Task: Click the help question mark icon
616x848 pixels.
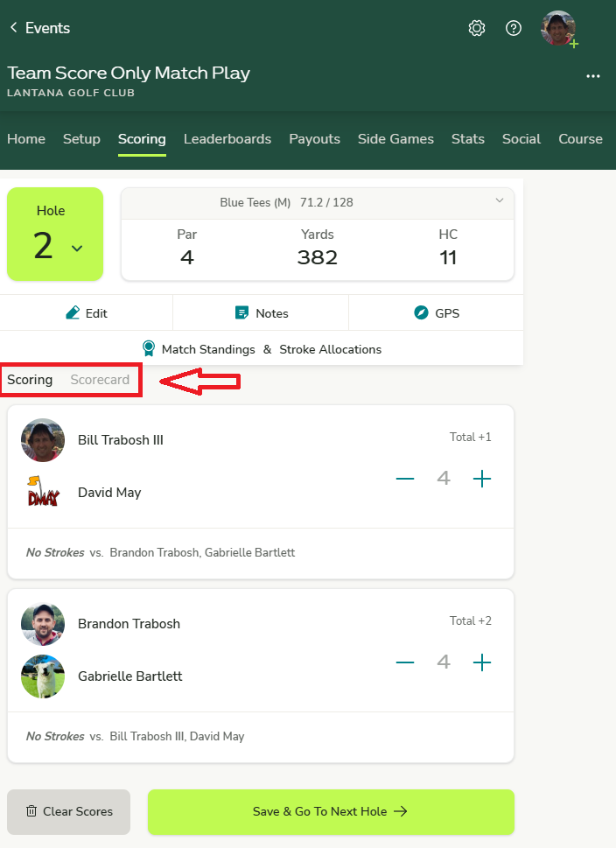Action: 514,28
